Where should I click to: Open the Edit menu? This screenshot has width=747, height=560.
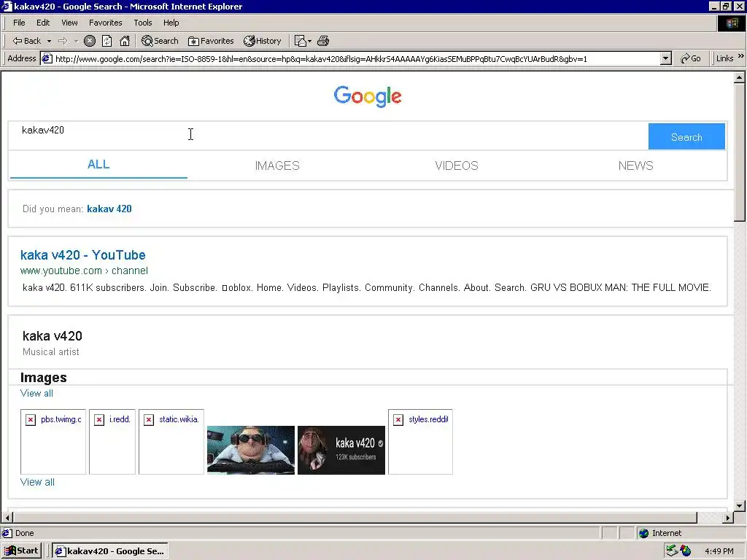(43, 23)
